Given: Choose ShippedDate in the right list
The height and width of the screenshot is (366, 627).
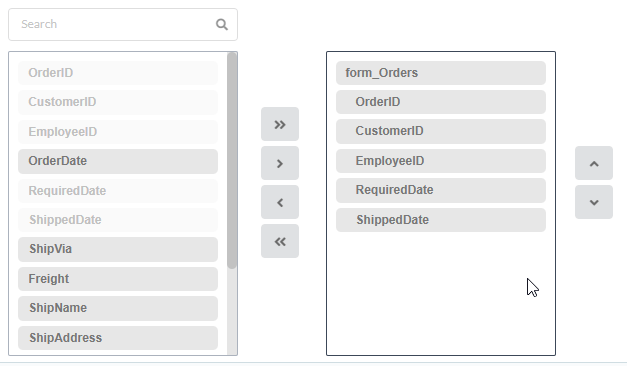Looking at the screenshot, I should (x=441, y=220).
